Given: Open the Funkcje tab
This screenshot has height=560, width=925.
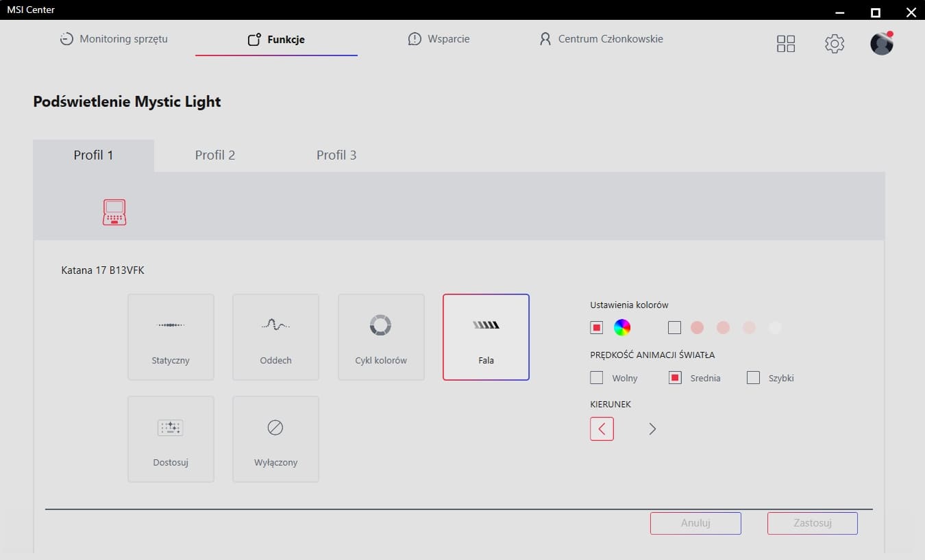Looking at the screenshot, I should [x=276, y=40].
